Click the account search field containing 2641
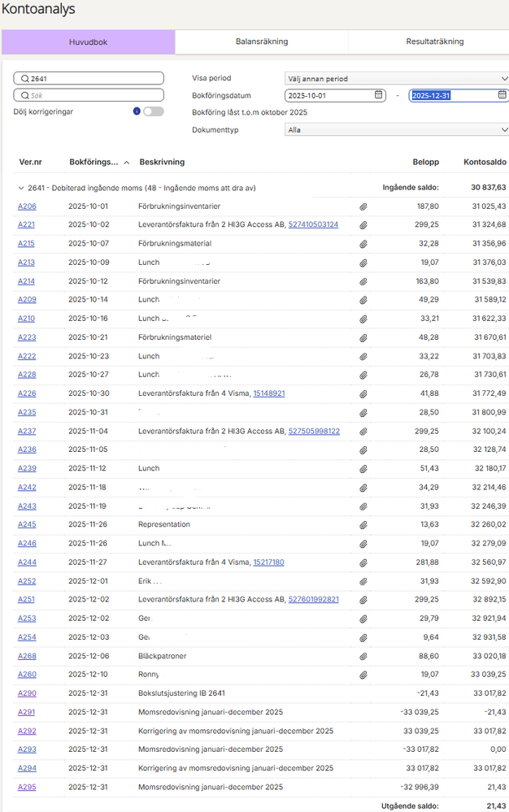Screen dimensions: 509x812 click(x=89, y=78)
